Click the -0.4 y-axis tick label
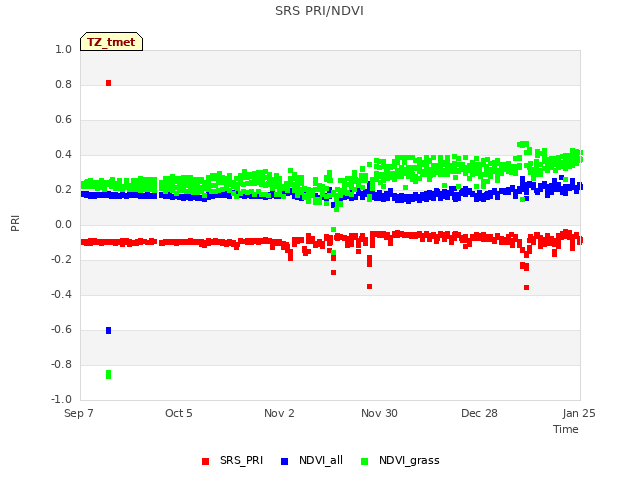 (x=61, y=294)
